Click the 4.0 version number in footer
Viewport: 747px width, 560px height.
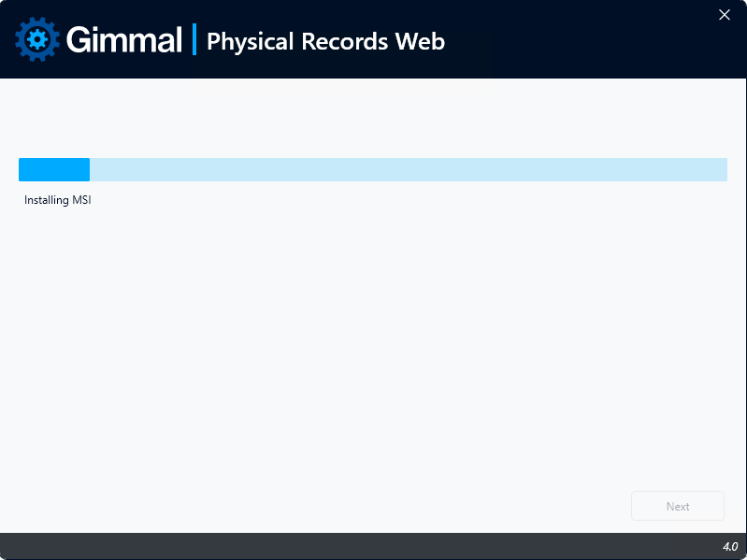pyautogui.click(x=730, y=547)
